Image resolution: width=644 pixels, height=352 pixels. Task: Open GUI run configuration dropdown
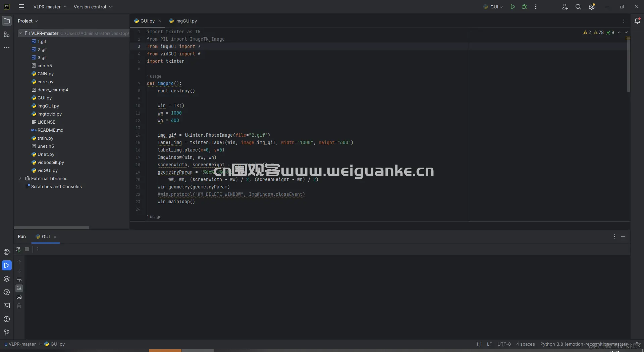(493, 7)
